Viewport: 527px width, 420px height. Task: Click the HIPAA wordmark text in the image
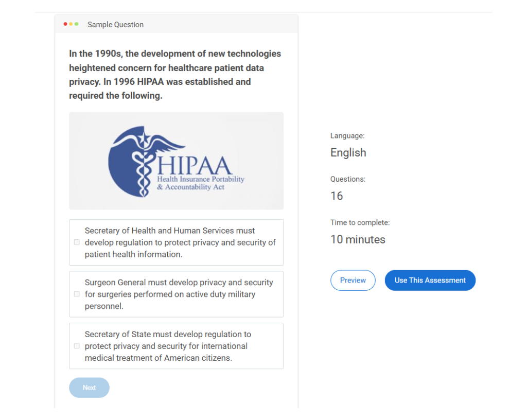pos(195,166)
